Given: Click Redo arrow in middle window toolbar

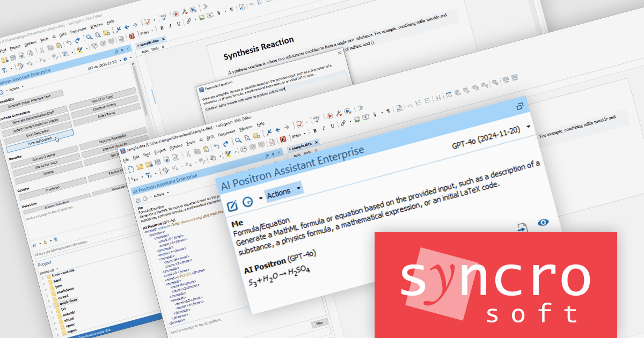Looking at the screenshot, I should tap(226, 145).
